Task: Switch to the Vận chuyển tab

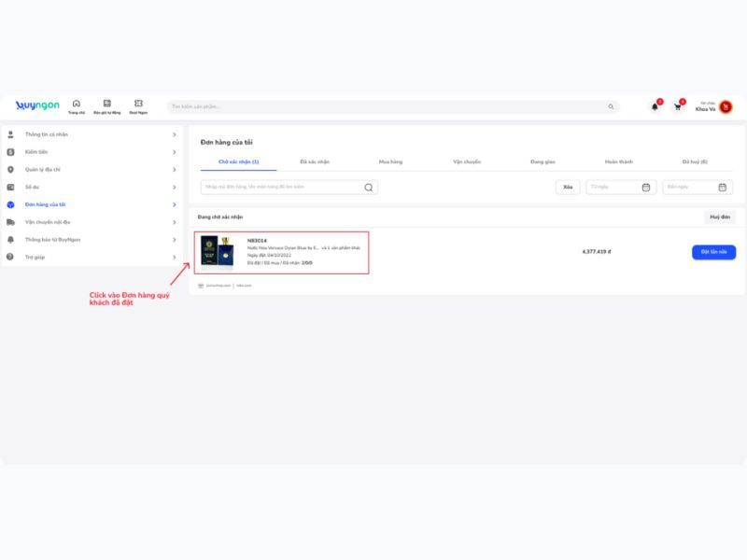Action: click(467, 161)
